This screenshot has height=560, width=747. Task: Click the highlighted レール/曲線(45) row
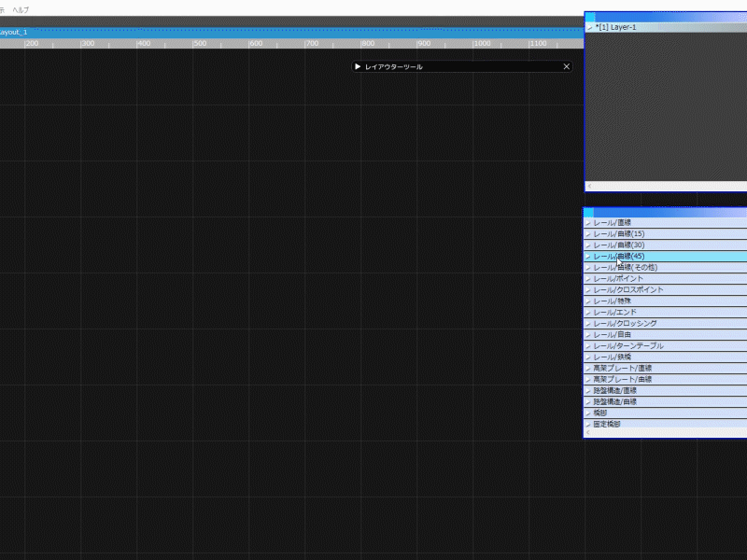tap(654, 256)
